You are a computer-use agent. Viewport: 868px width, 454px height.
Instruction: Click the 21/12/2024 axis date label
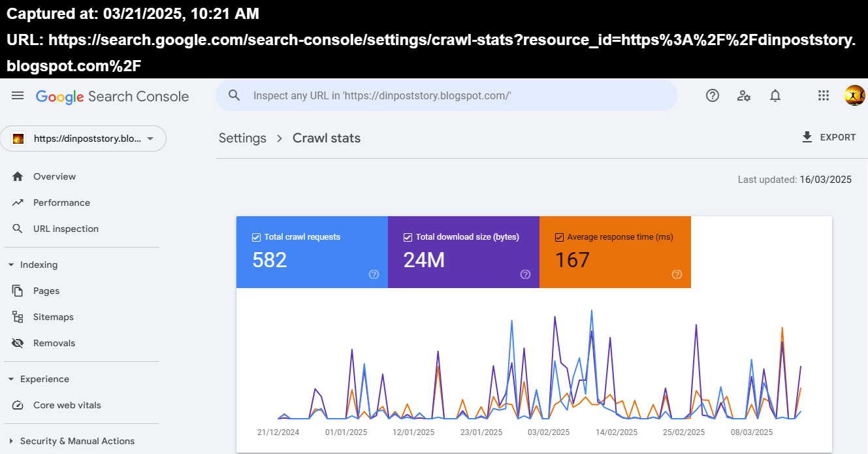278,432
